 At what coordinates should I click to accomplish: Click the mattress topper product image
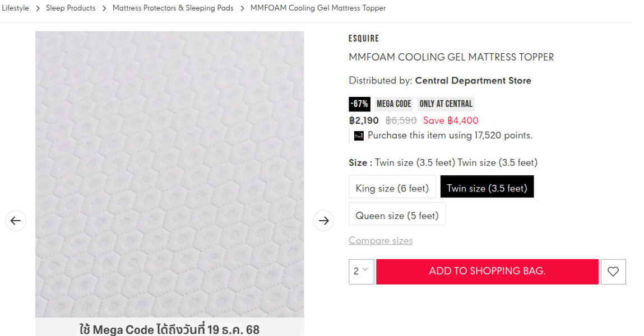point(169,174)
